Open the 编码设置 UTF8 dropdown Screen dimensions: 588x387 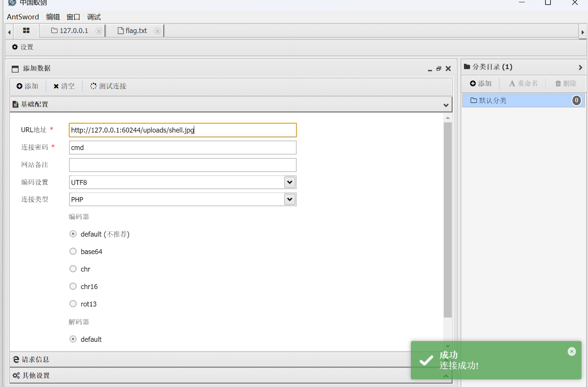[x=290, y=182]
